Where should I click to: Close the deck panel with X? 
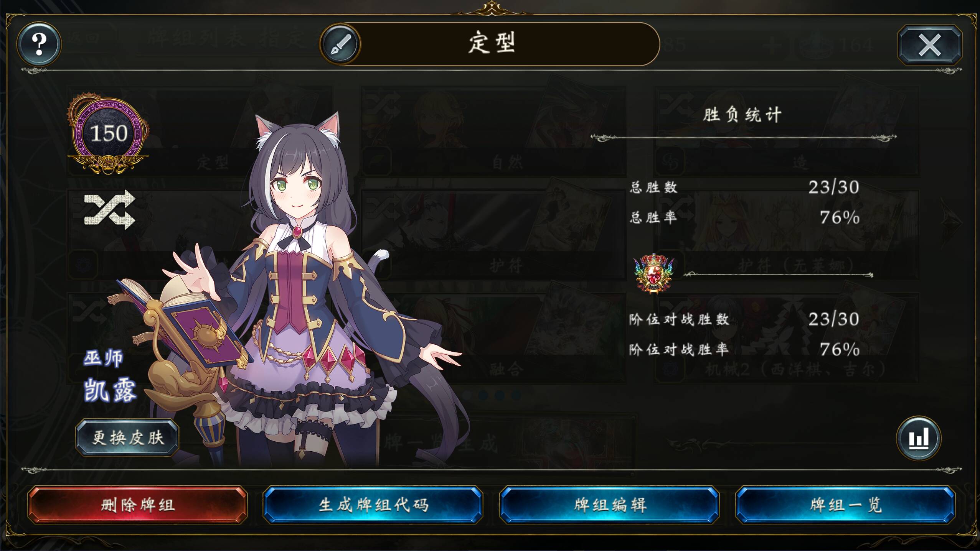(x=929, y=45)
